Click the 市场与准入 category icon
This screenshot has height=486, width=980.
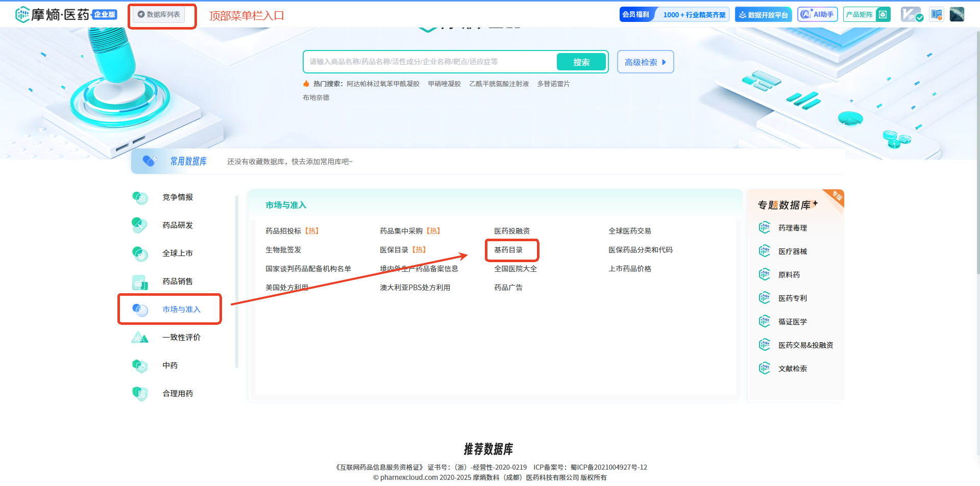click(x=140, y=310)
